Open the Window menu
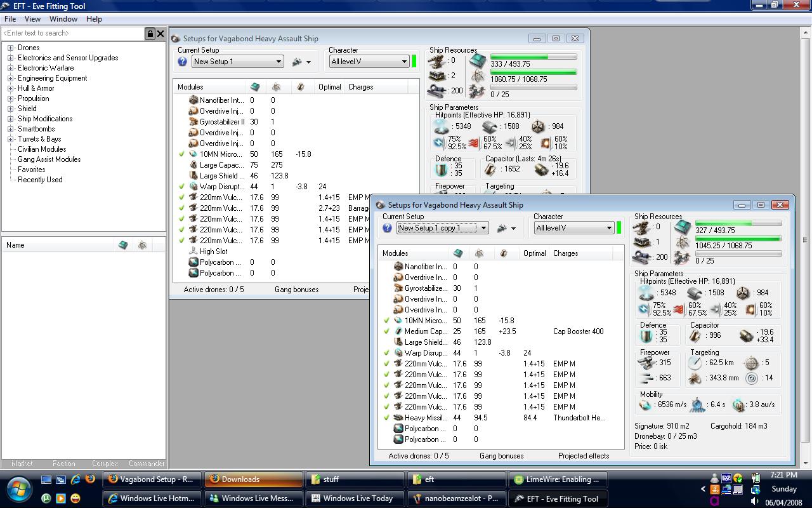The height and width of the screenshot is (508, 812). 63,19
